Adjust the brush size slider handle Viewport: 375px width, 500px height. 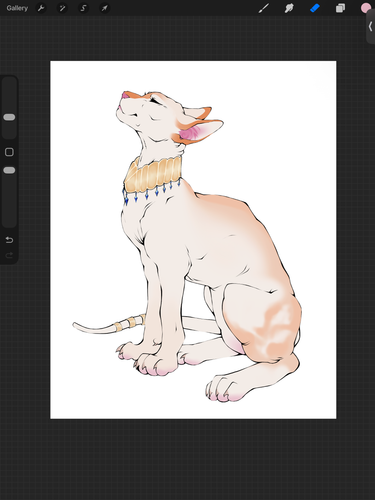9,117
